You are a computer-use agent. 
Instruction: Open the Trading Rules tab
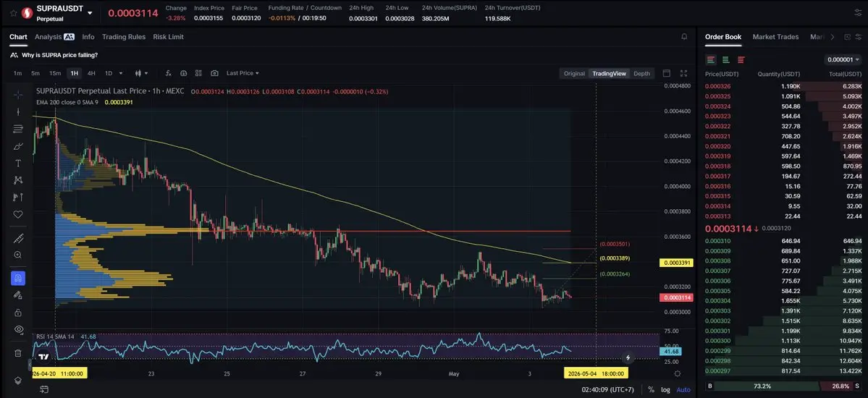(124, 36)
